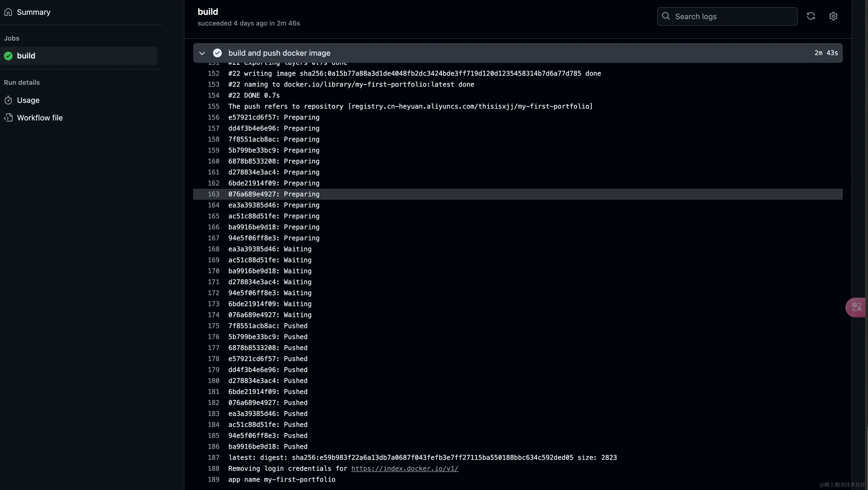The height and width of the screenshot is (490, 868).
Task: Open the Summary page
Action: point(33,12)
